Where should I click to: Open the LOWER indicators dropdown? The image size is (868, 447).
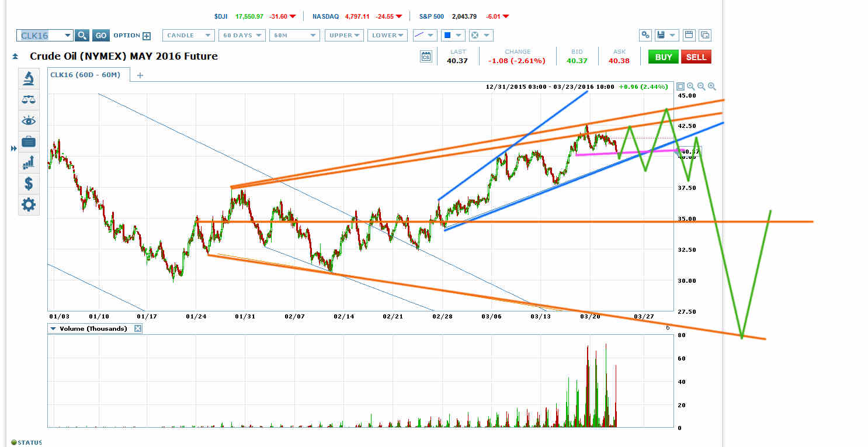(x=388, y=36)
